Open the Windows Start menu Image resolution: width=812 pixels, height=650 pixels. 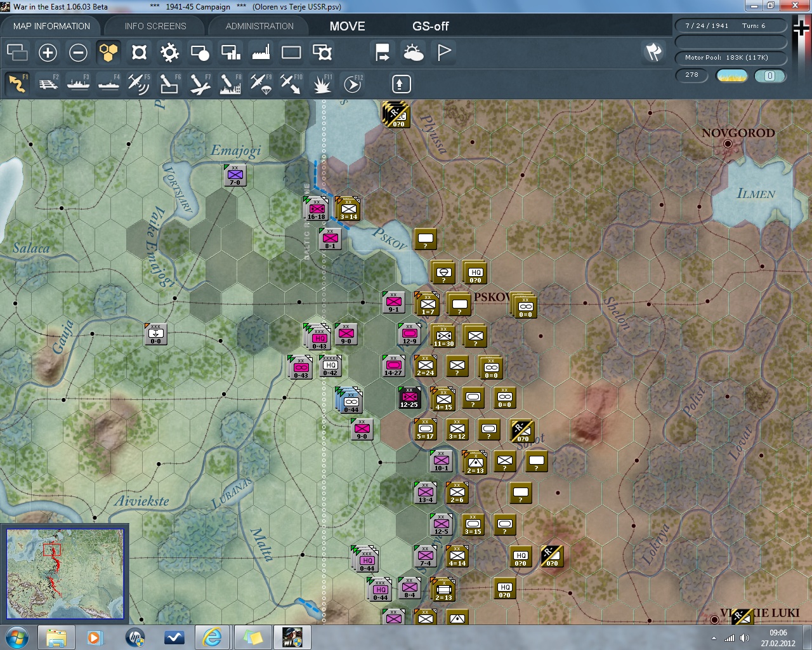point(16,637)
